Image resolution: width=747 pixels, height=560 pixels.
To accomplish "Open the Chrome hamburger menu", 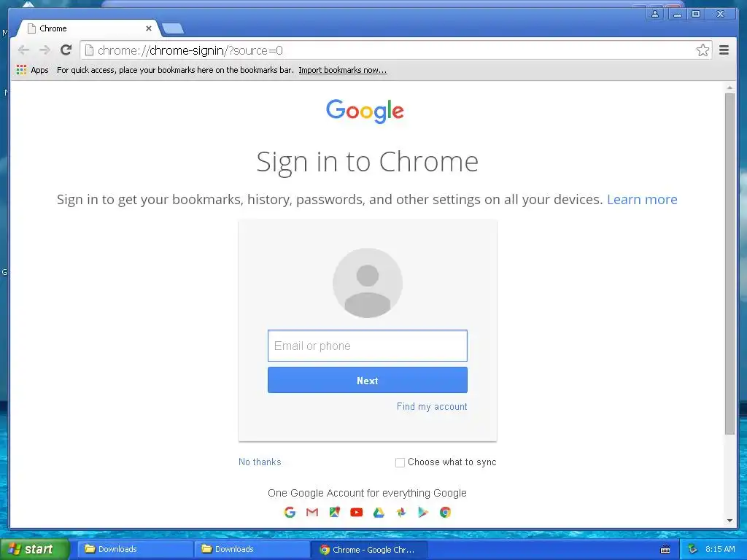I will tap(724, 50).
